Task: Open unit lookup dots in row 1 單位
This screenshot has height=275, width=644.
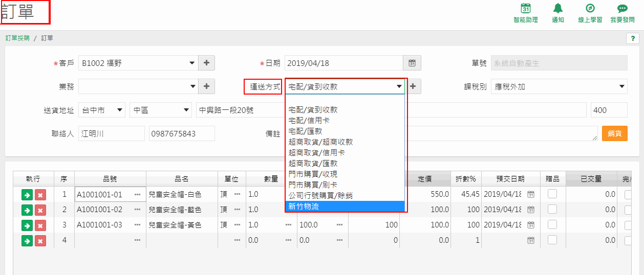Action: tap(237, 194)
